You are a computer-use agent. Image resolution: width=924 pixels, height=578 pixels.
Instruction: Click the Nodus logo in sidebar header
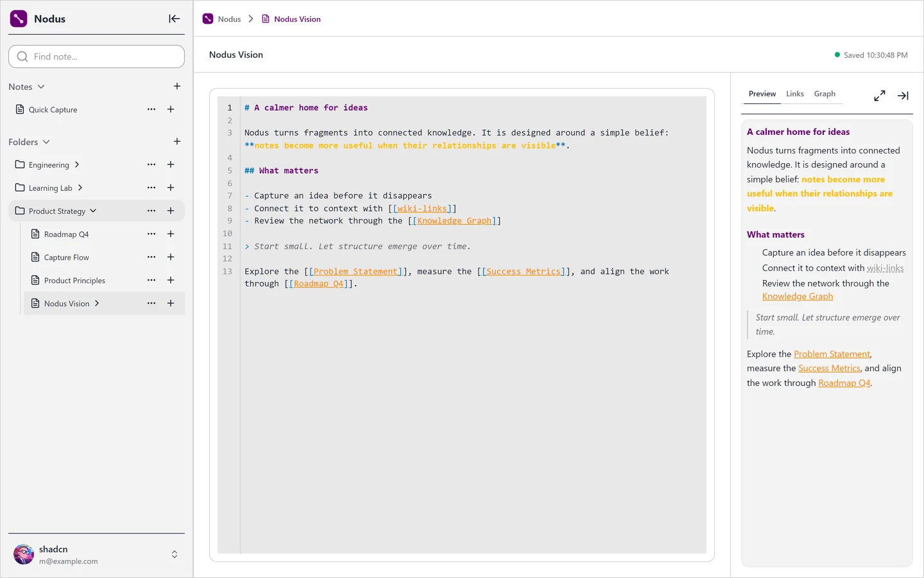coord(19,19)
